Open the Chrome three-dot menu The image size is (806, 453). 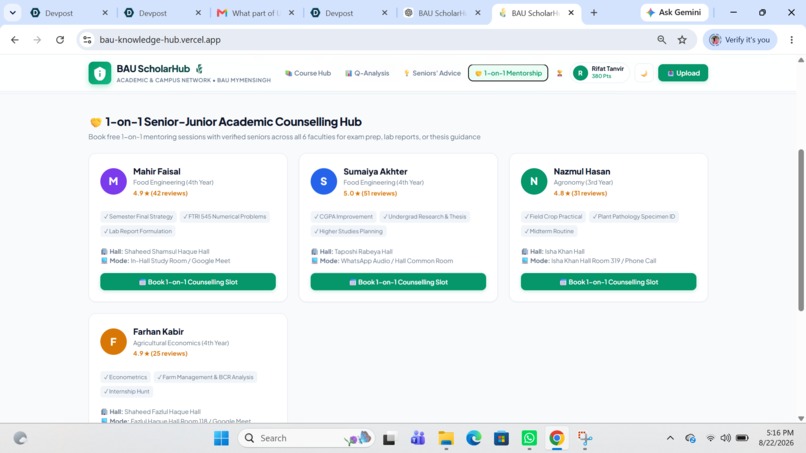pyautogui.click(x=792, y=40)
